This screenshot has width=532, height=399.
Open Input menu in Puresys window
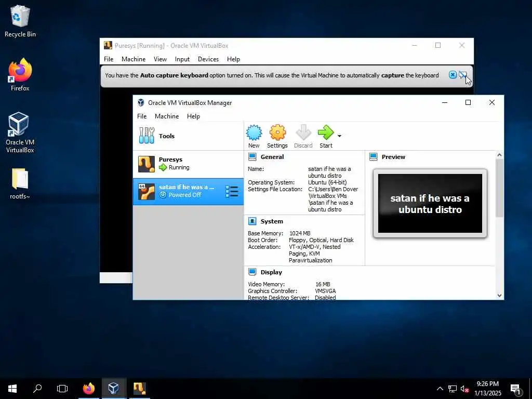tap(182, 59)
